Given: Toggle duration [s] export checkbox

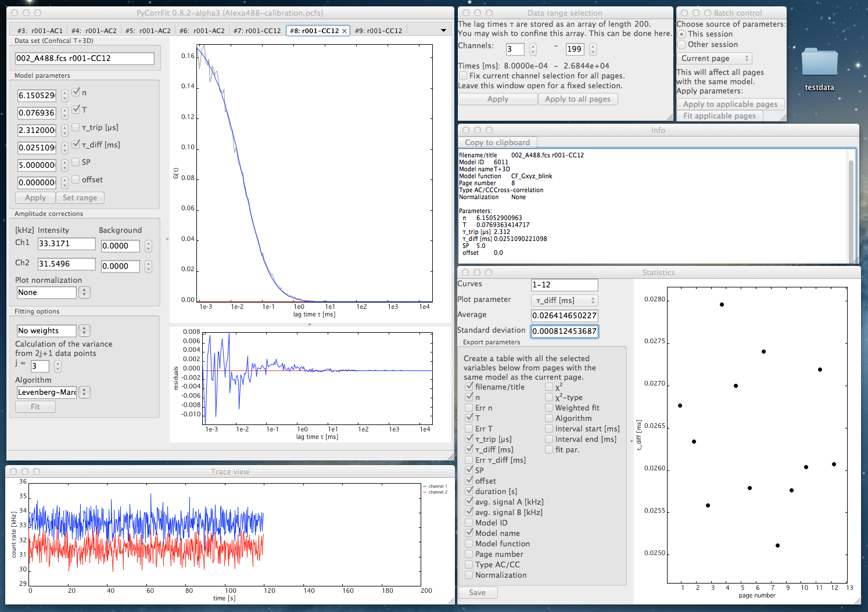Looking at the screenshot, I should [x=469, y=491].
